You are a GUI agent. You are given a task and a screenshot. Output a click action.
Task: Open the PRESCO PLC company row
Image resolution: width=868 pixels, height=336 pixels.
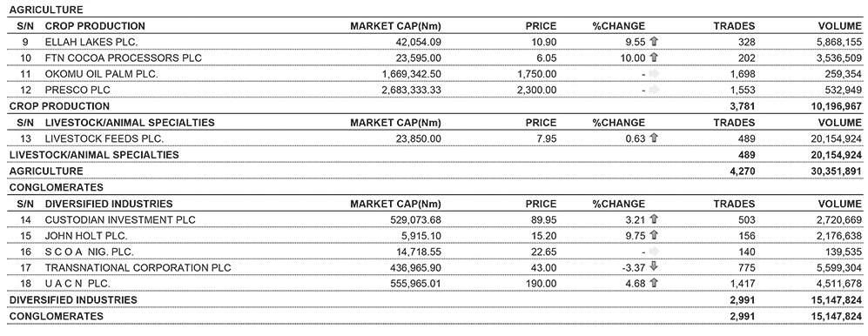434,90
